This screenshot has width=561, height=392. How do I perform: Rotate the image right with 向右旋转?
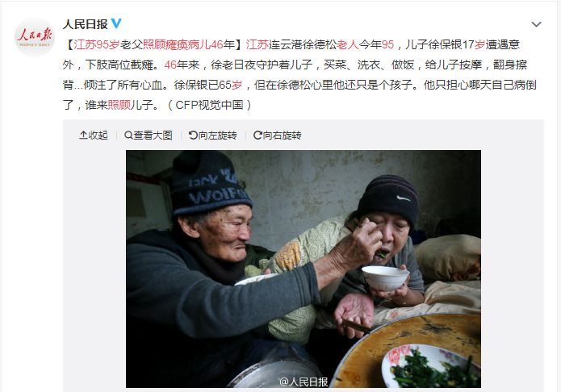[278, 136]
